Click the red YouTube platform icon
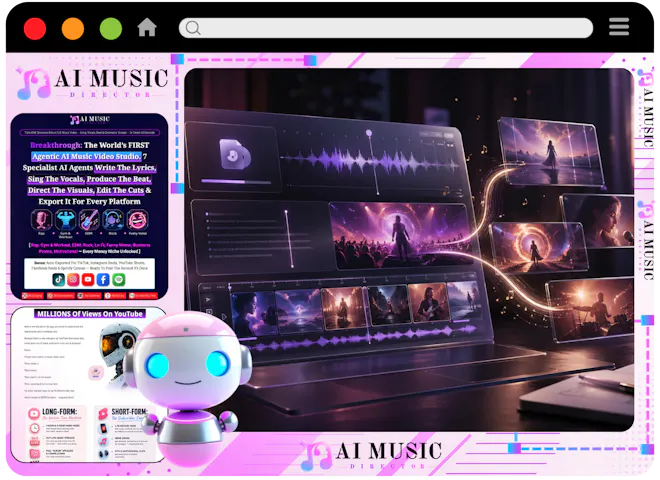The width and height of the screenshot is (660, 480). [88, 279]
